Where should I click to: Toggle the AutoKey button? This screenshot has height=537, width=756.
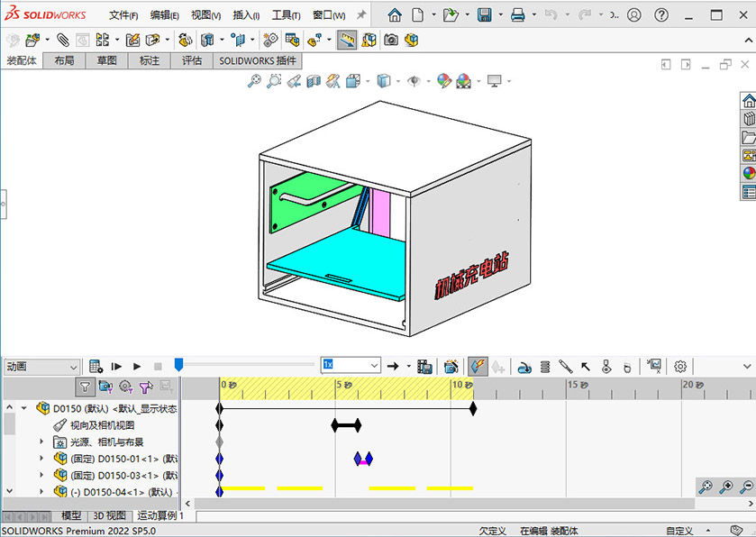[x=478, y=366]
